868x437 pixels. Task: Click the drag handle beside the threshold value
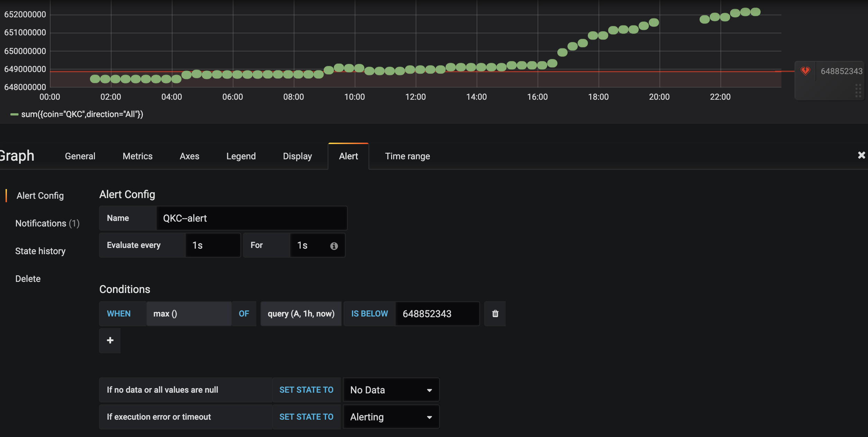click(x=858, y=90)
